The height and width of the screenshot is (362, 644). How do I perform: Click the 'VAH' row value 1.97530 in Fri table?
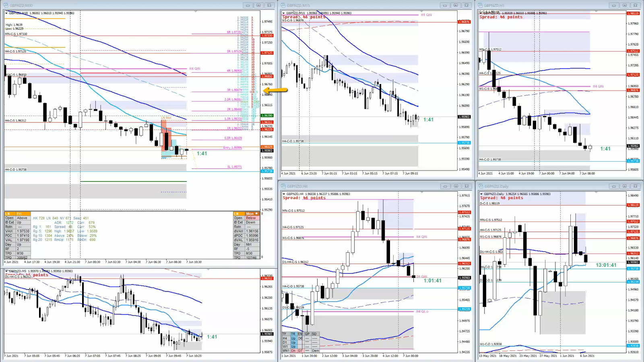[x=23, y=231]
